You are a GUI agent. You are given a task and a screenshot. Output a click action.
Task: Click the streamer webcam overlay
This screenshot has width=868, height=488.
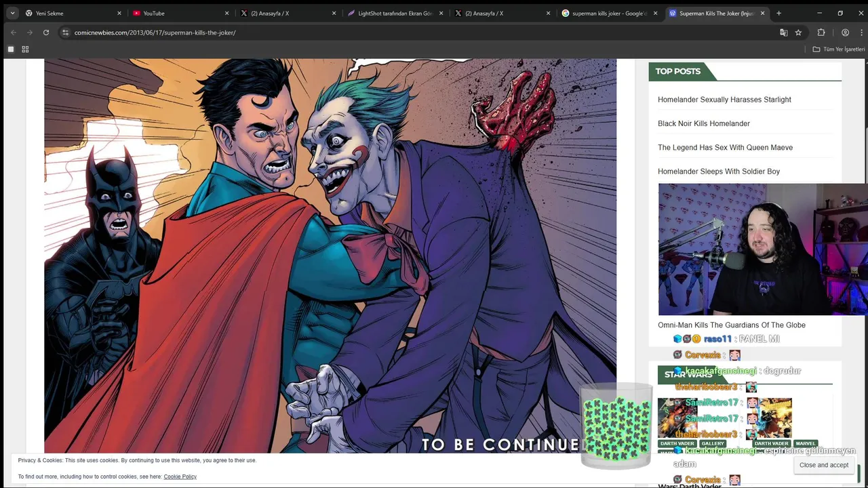click(x=763, y=249)
